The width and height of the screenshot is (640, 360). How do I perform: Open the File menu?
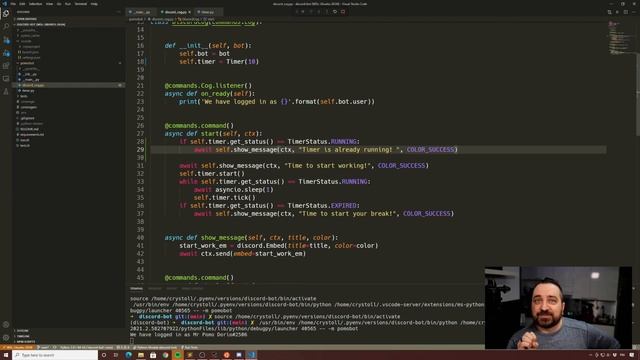[13, 4]
